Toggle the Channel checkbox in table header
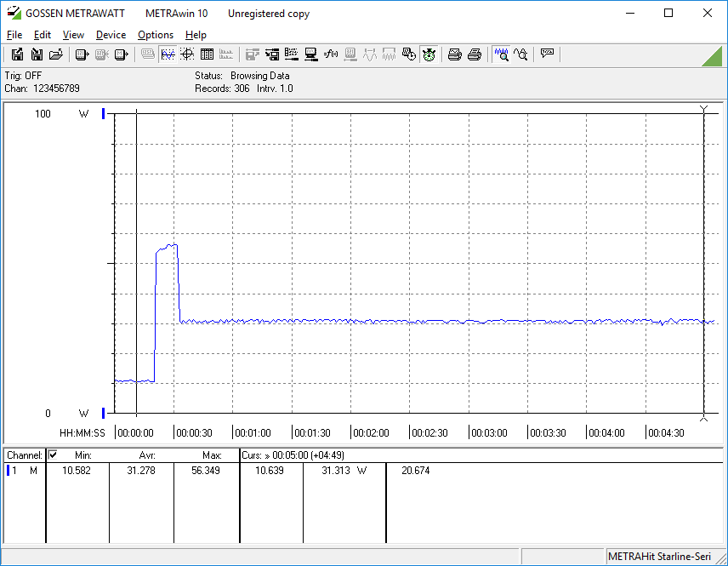Image resolution: width=728 pixels, height=566 pixels. point(53,455)
